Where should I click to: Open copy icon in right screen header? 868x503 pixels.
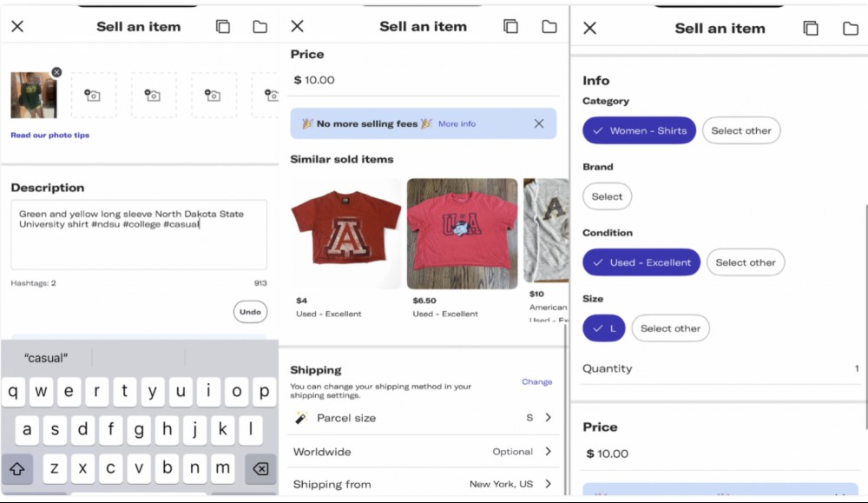[811, 29]
